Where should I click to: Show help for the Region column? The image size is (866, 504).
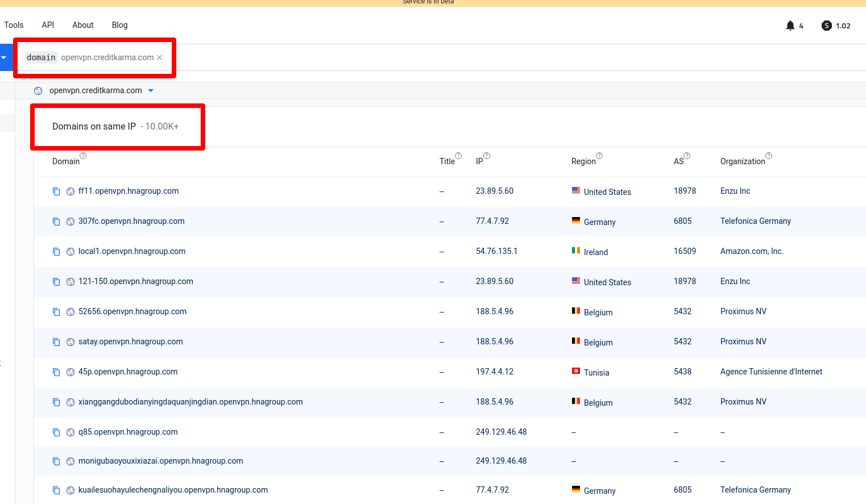click(599, 156)
